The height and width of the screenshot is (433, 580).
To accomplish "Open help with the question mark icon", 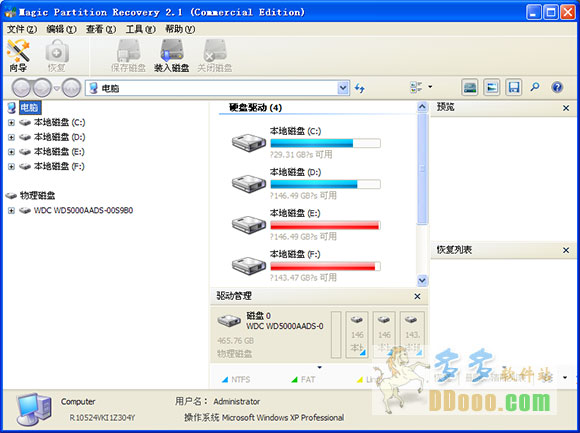I will [x=557, y=88].
